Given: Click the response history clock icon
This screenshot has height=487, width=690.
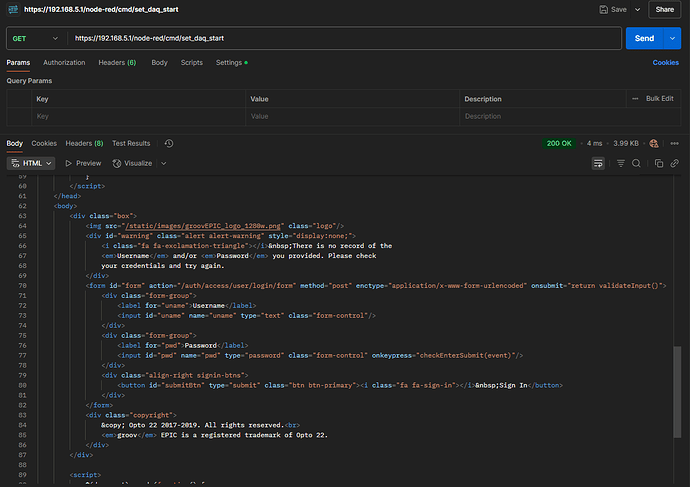Looking at the screenshot, I should pos(169,143).
